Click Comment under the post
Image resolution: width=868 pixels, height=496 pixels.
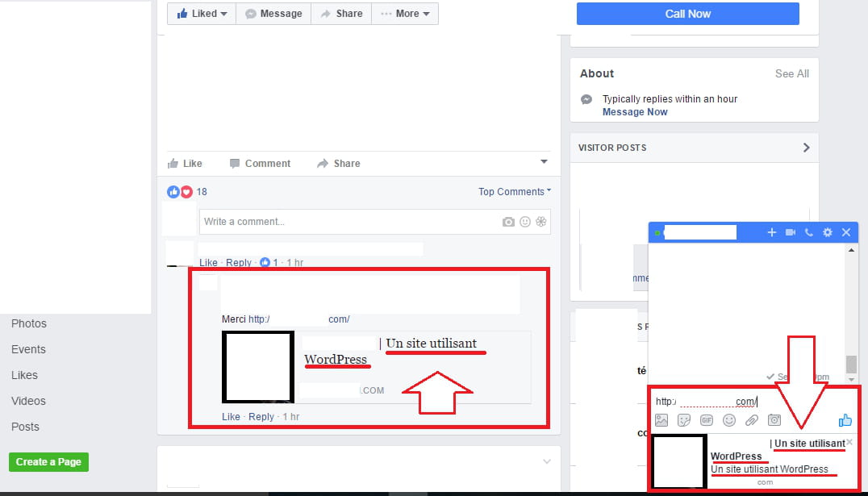pos(260,163)
